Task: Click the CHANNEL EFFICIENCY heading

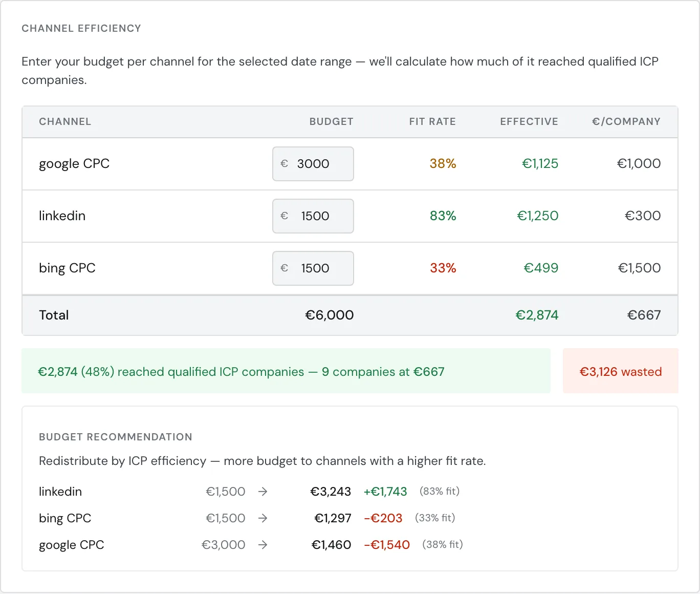Action: tap(81, 29)
